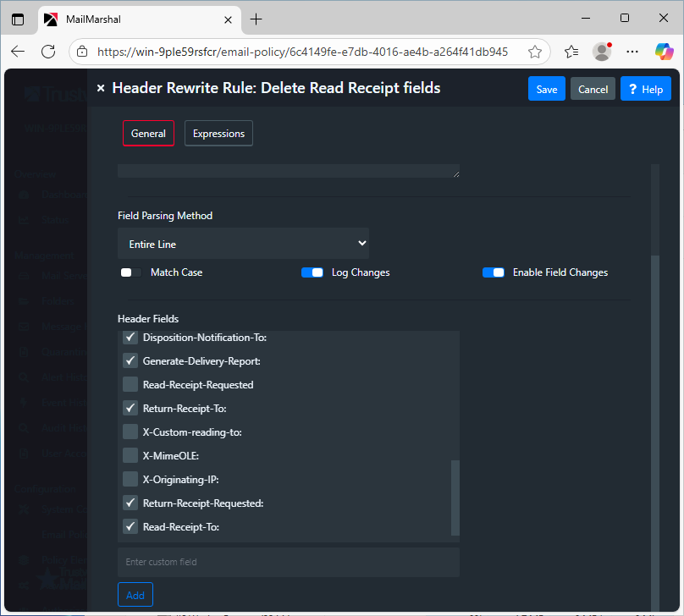The height and width of the screenshot is (616, 684).
Task: Check the X-MimeOLE: header field
Action: 130,455
